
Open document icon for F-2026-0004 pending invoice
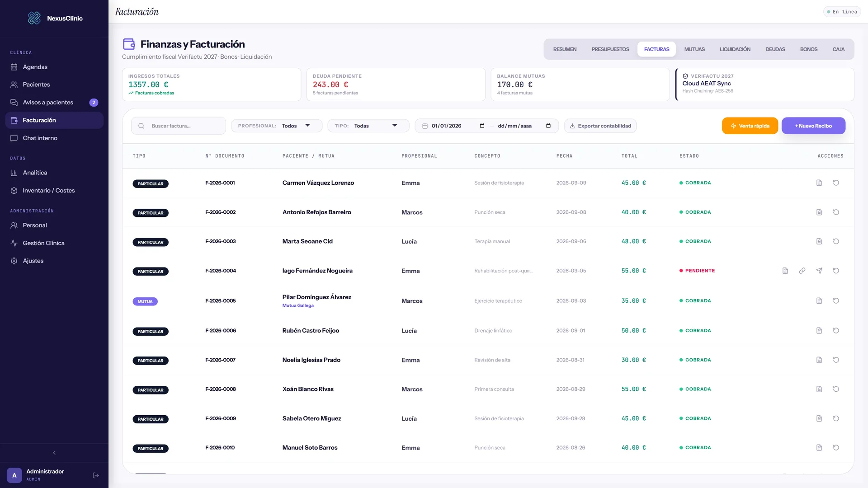785,271
